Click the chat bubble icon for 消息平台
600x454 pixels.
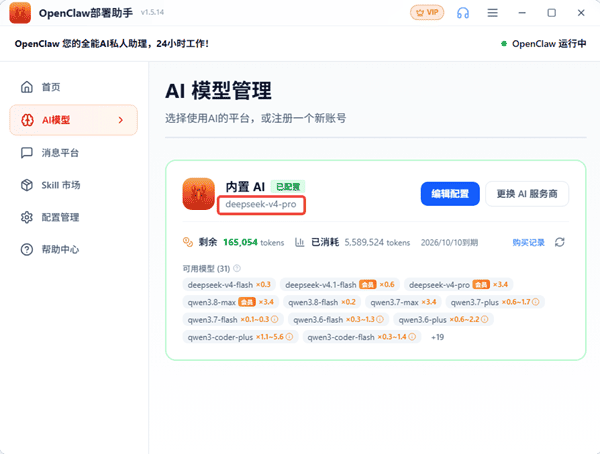click(x=27, y=153)
